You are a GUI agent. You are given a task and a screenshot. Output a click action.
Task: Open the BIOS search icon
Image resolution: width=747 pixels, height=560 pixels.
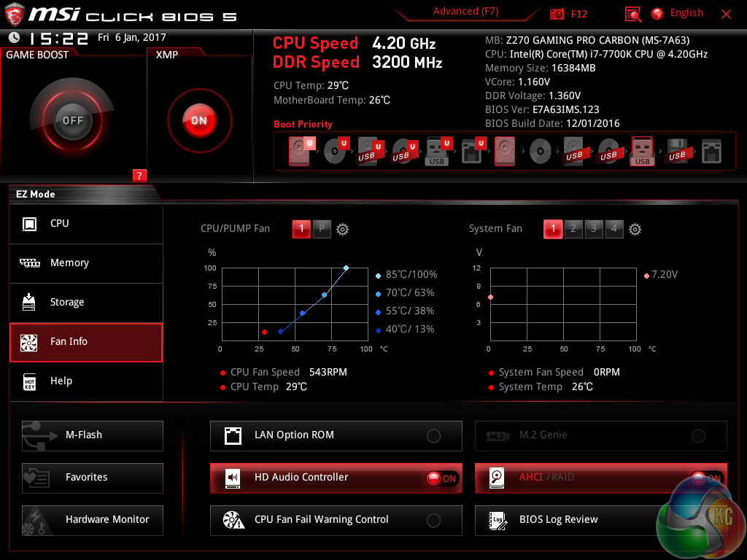pyautogui.click(x=632, y=14)
